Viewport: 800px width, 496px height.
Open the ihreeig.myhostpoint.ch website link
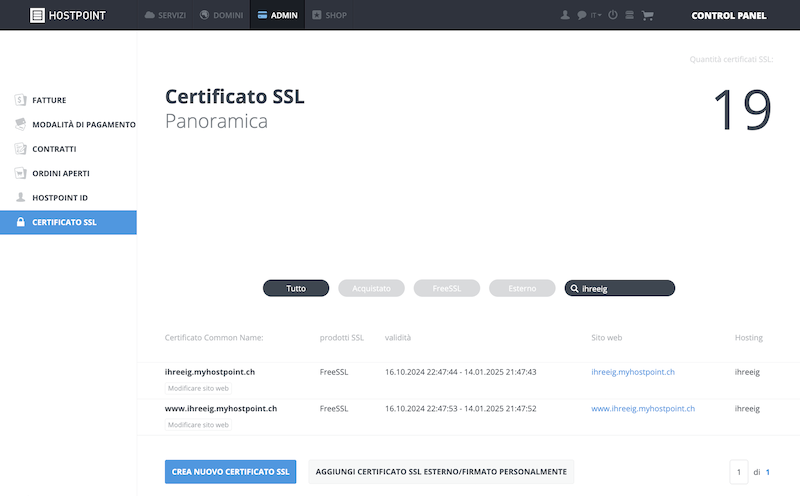(x=633, y=372)
